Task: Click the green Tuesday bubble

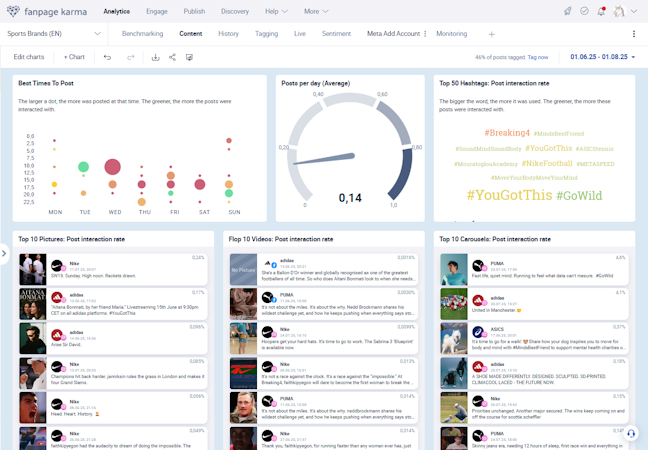Action: (83, 167)
